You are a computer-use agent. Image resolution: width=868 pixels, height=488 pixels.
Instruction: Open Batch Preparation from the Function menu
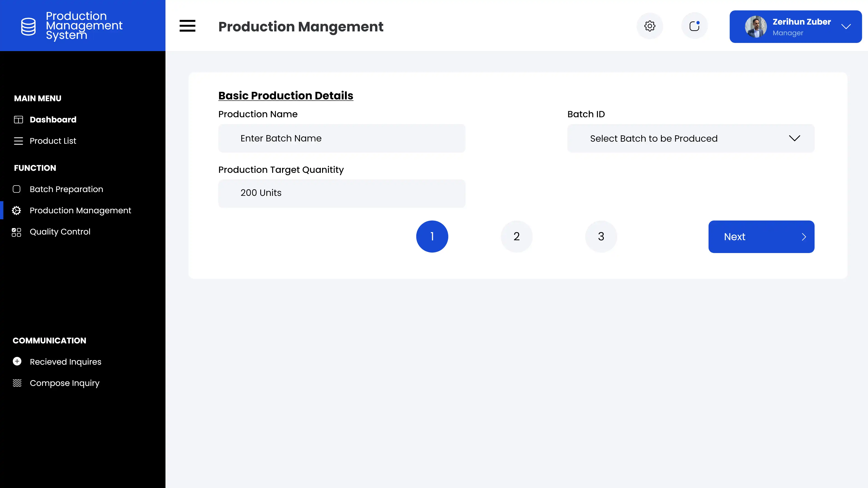(66, 189)
